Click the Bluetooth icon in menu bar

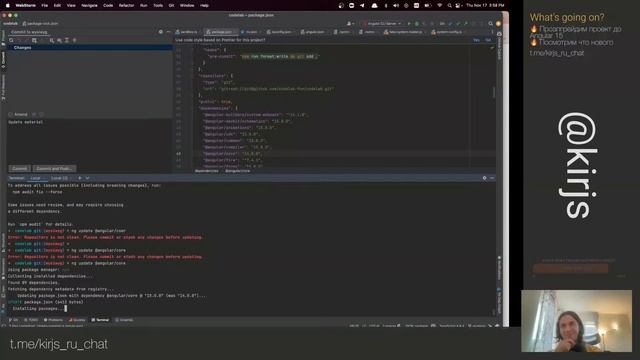(386, 5)
